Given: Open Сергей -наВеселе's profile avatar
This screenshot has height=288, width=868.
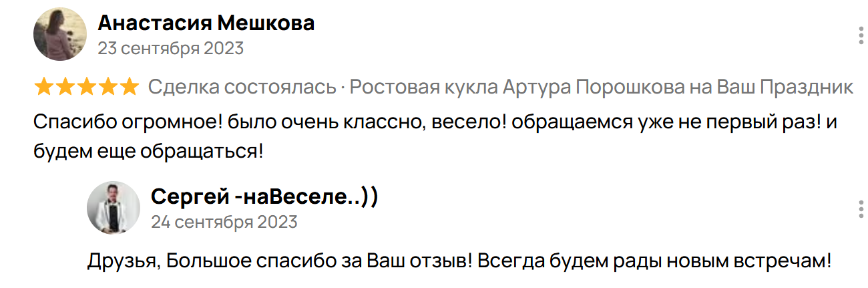Looking at the screenshot, I should [x=114, y=207].
